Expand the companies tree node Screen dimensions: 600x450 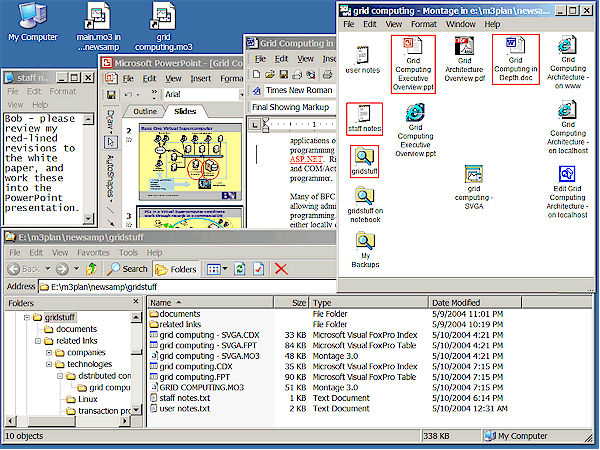point(49,352)
